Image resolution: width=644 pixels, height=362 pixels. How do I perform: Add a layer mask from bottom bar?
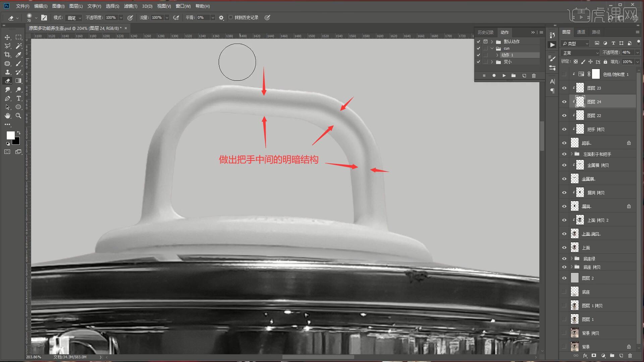click(594, 356)
